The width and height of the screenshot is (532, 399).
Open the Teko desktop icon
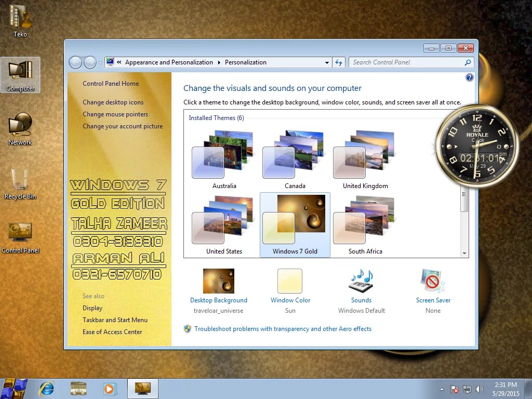point(20,20)
